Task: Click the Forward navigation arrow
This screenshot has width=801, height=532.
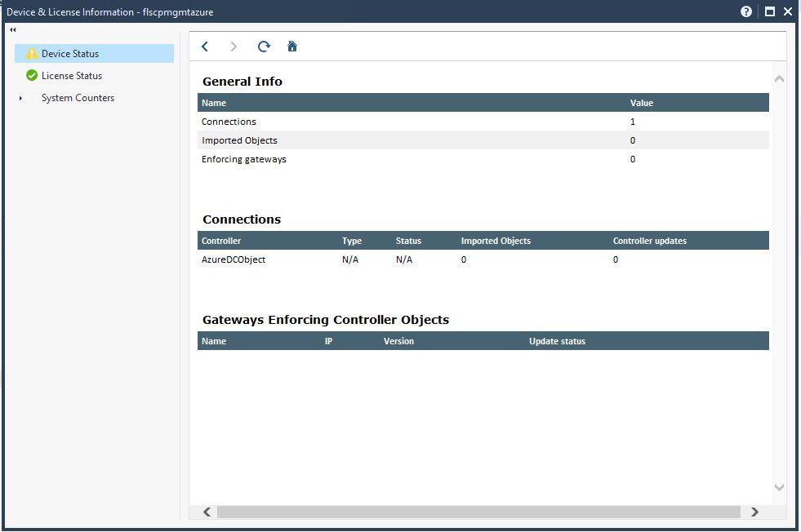Action: 234,47
